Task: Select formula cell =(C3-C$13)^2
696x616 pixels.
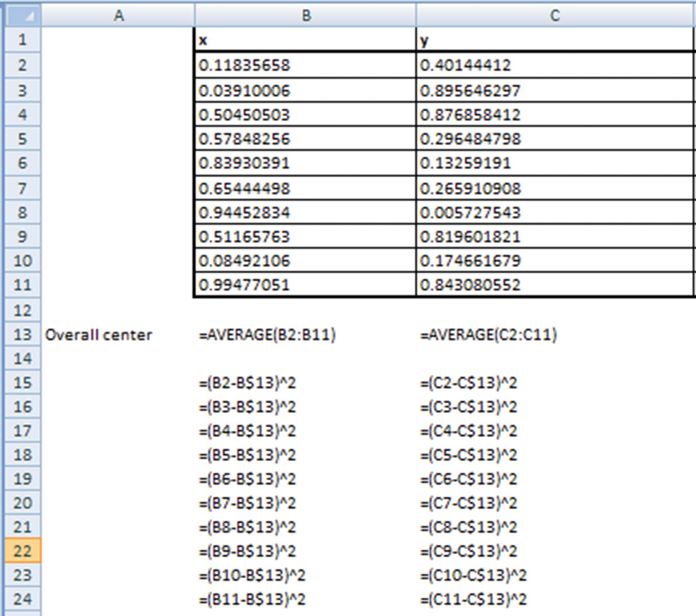Action: click(x=555, y=406)
